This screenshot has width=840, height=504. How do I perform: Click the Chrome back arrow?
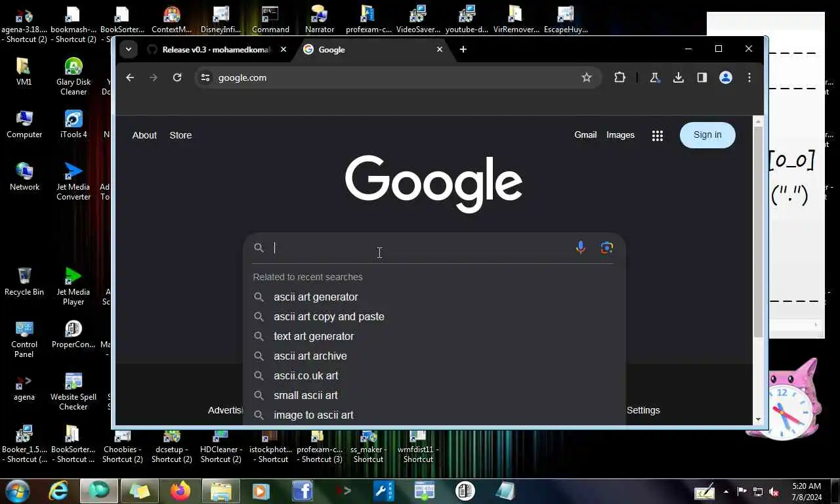[x=130, y=77]
